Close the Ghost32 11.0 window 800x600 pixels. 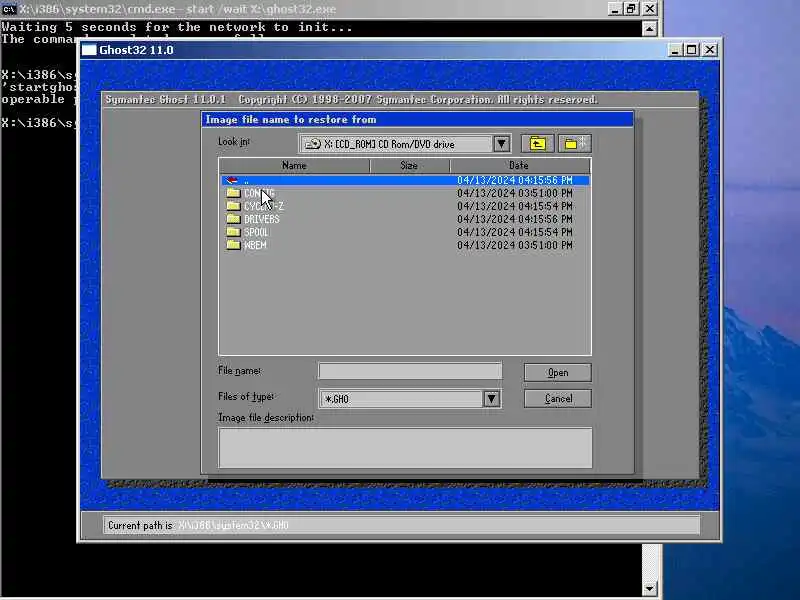(x=710, y=50)
